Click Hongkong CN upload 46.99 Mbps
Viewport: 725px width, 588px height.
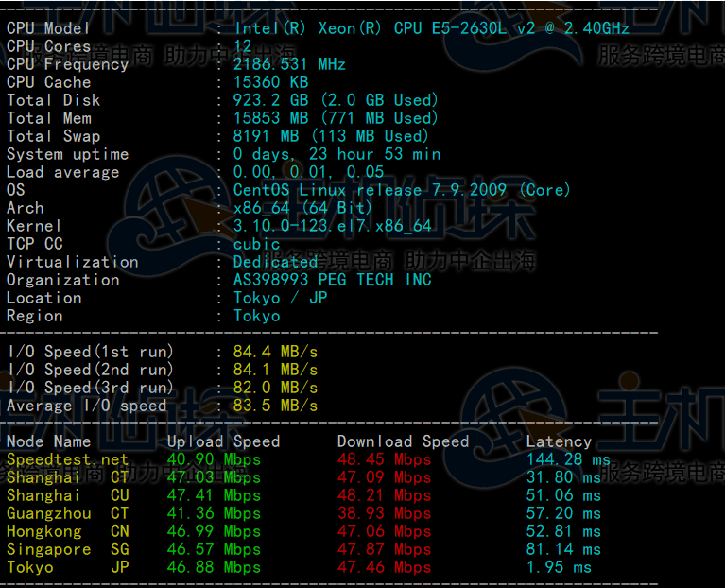[x=214, y=531]
